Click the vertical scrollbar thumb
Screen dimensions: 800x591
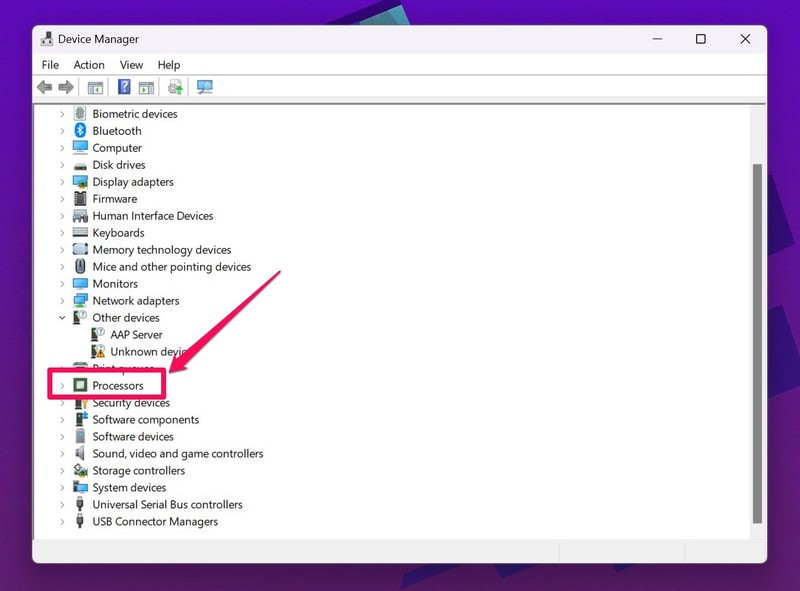pos(757,340)
